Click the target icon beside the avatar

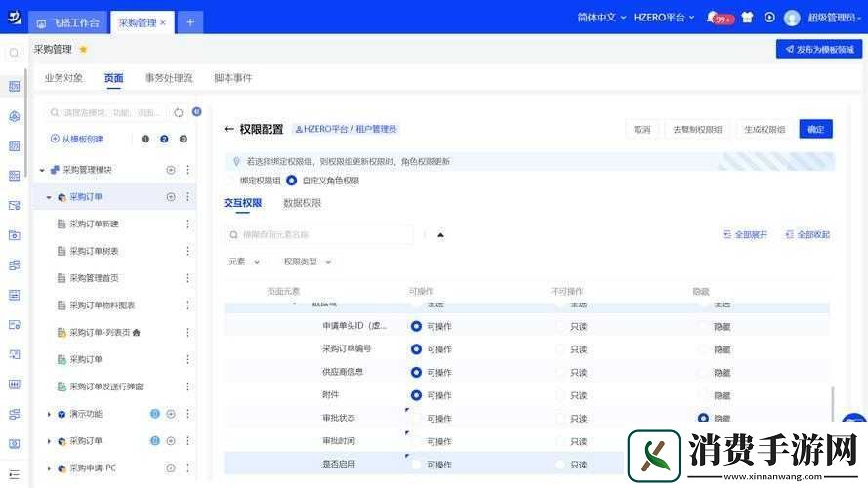769,18
